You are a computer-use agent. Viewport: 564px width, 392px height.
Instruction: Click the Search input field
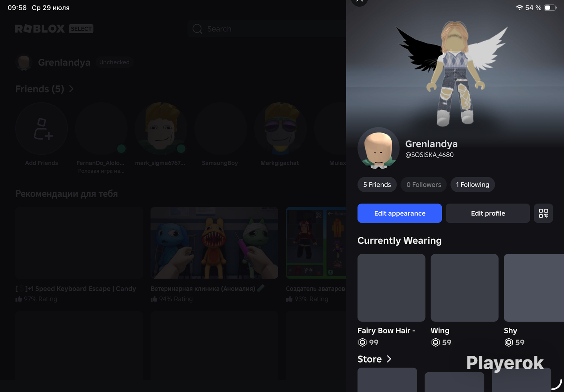coord(267,29)
